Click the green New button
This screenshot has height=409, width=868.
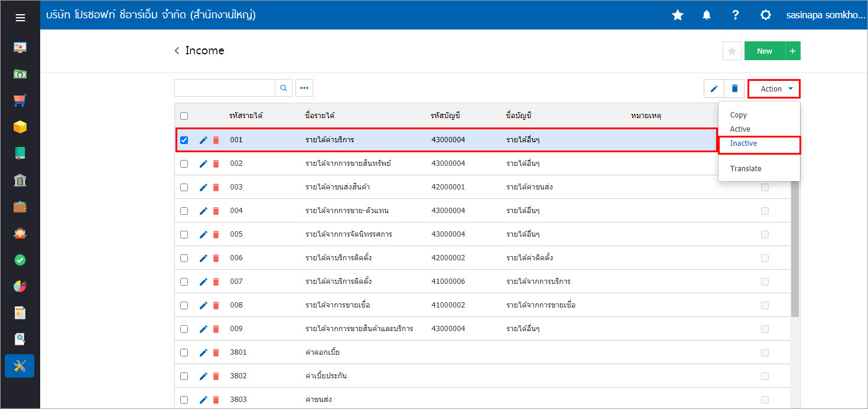[x=765, y=51]
